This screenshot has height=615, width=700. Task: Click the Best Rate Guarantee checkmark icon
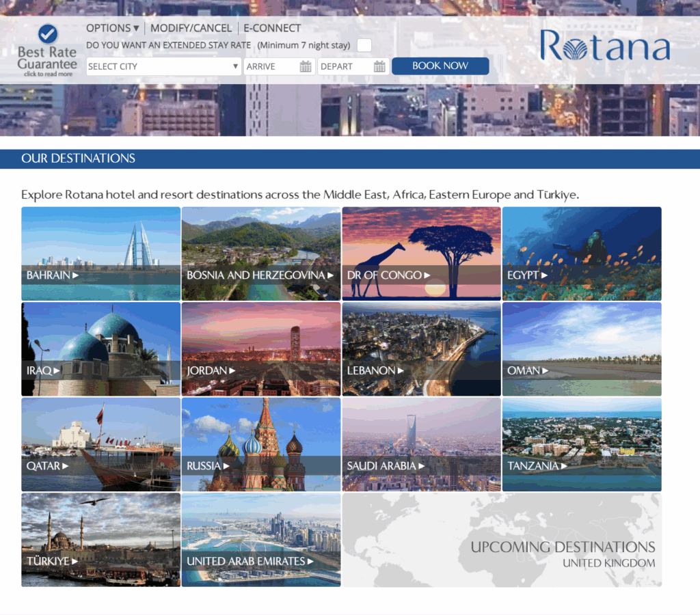click(48, 33)
